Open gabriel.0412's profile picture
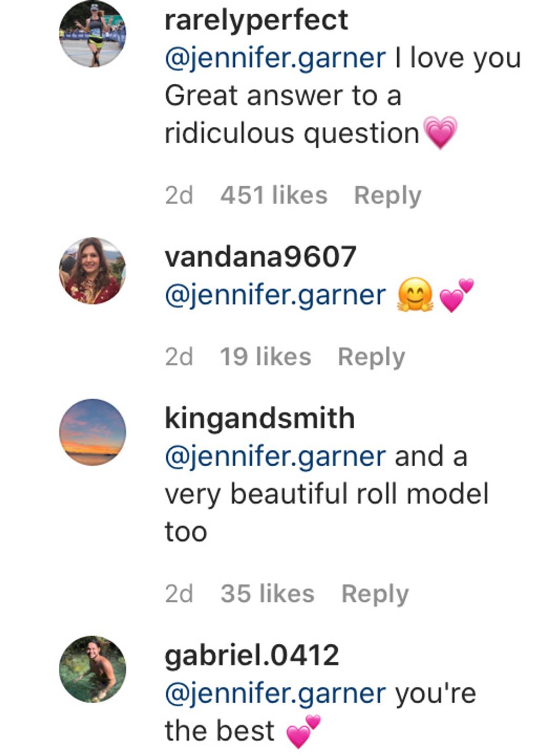The image size is (534, 756). pyautogui.click(x=92, y=669)
